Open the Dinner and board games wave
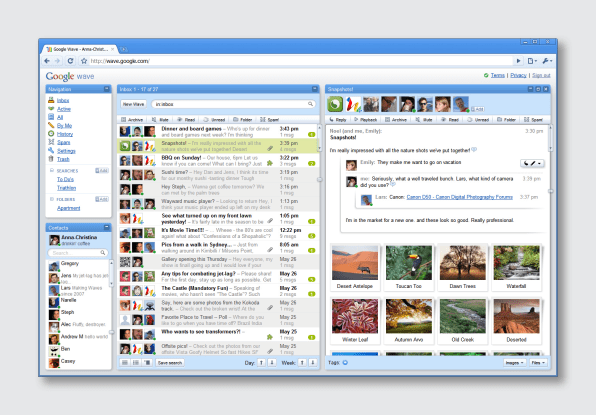Image resolution: width=596 pixels, height=415 pixels. (x=218, y=131)
